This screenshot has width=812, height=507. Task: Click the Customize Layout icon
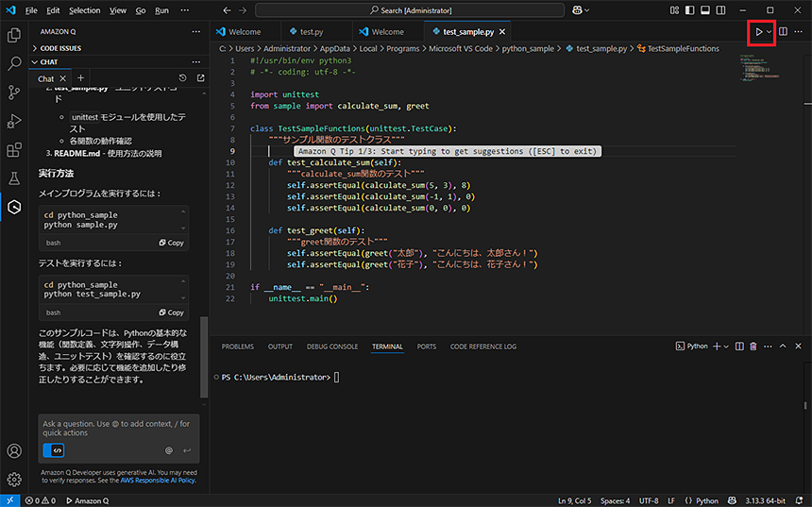[x=674, y=10]
